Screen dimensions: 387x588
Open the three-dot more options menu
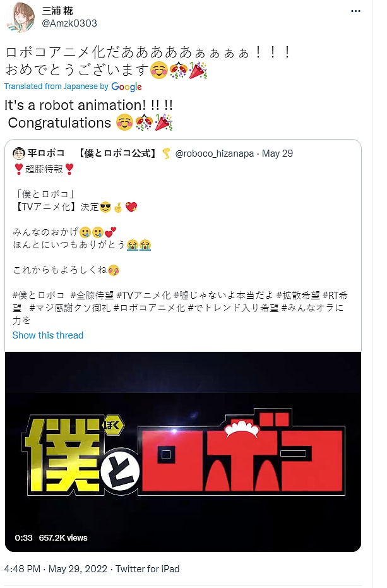click(x=355, y=11)
